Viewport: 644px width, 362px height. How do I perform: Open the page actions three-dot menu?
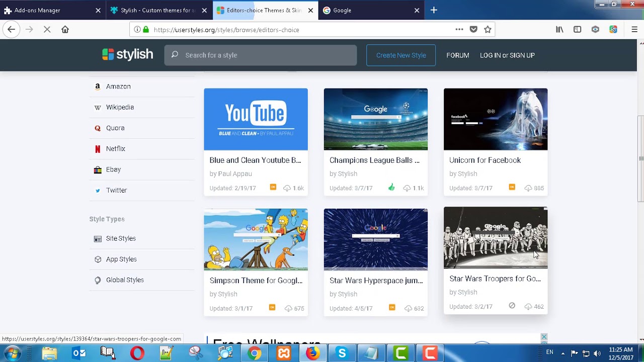tap(459, 30)
